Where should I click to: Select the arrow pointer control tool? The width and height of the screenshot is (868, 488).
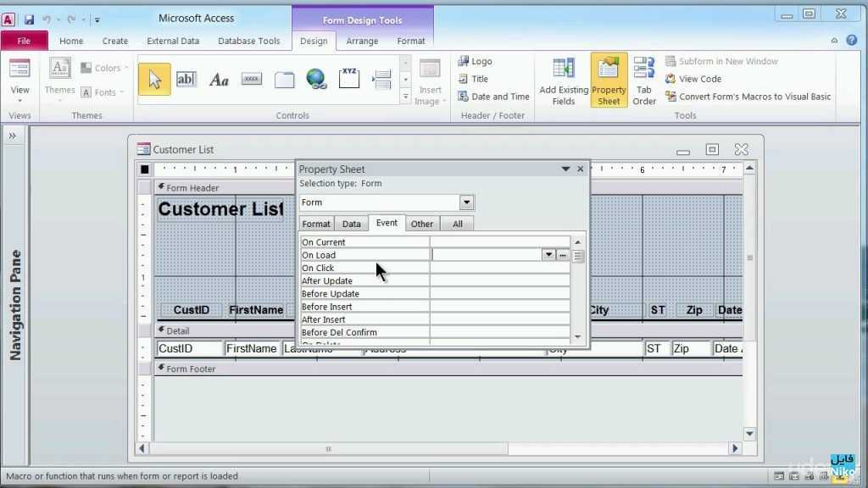pyautogui.click(x=154, y=80)
